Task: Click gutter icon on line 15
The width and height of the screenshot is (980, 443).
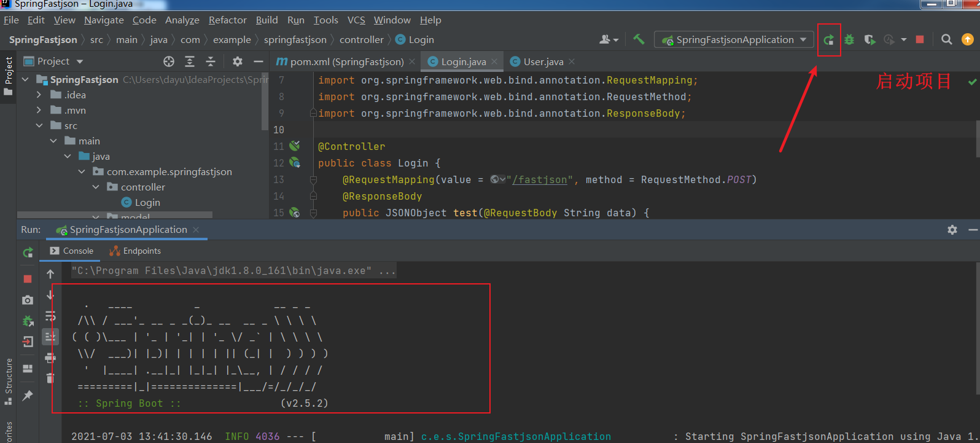Action: [295, 213]
